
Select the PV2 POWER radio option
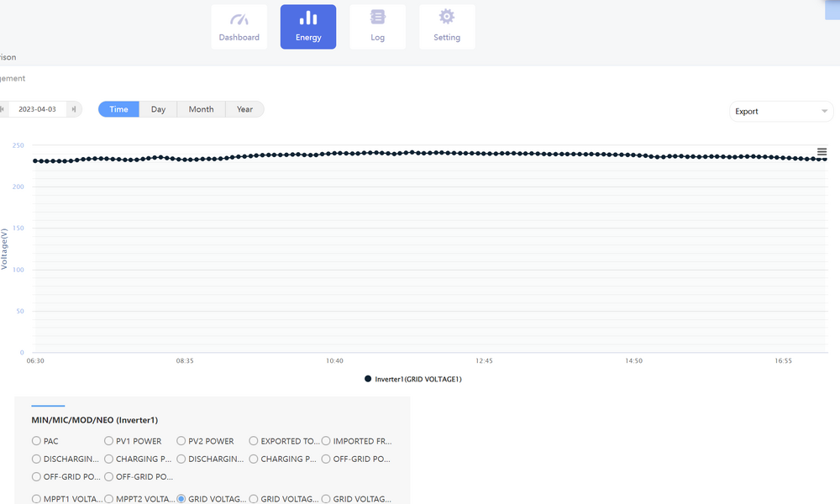click(181, 441)
